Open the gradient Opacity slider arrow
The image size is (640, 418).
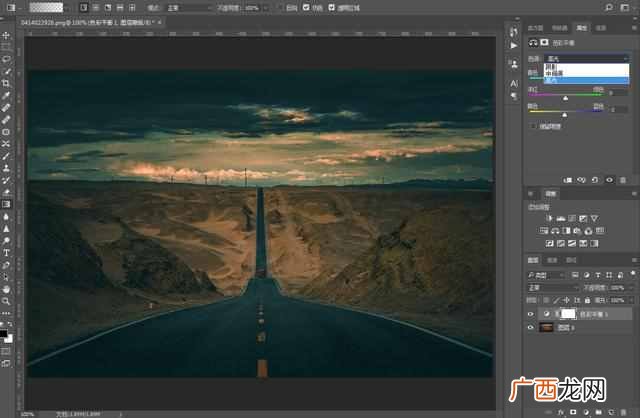[266, 7]
